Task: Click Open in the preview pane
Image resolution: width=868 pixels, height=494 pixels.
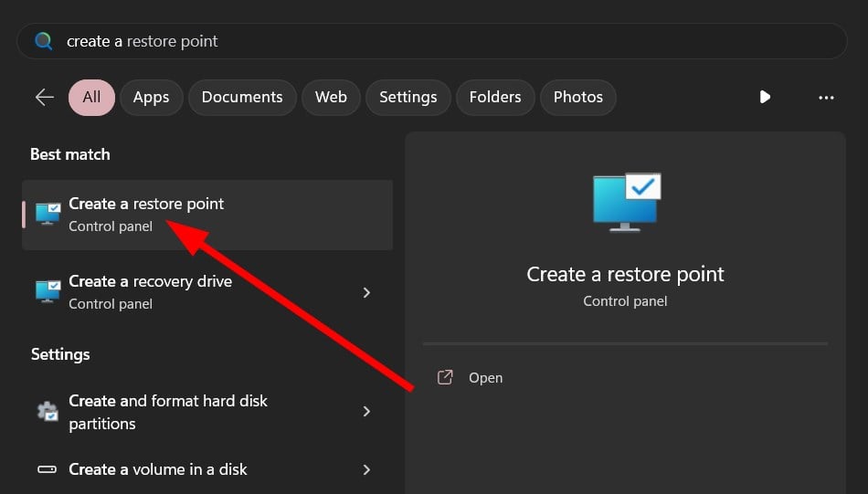Action: click(485, 378)
